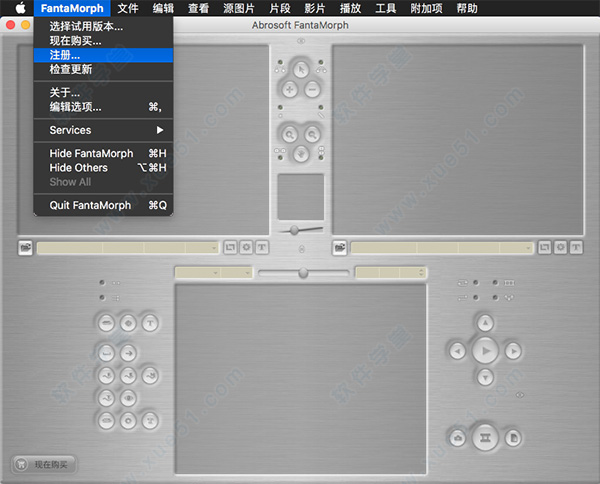Toggle the stacked ovals indicator by hand tool
Image resolution: width=600 pixels, height=484 pixels.
(321, 157)
